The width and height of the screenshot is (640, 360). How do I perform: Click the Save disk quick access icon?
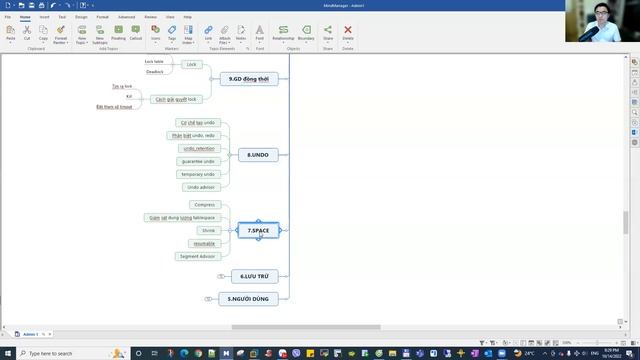pos(31,5)
